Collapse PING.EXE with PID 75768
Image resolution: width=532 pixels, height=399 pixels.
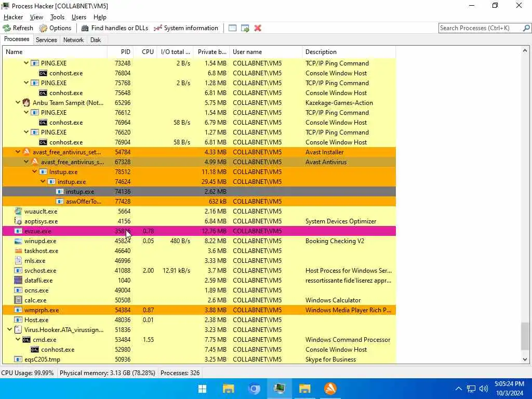(26, 83)
